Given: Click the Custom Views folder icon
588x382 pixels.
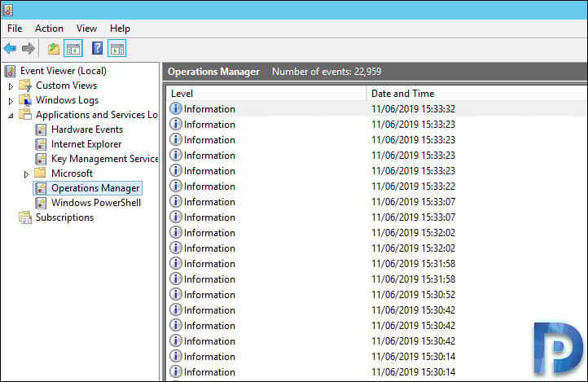Looking at the screenshot, I should [25, 86].
